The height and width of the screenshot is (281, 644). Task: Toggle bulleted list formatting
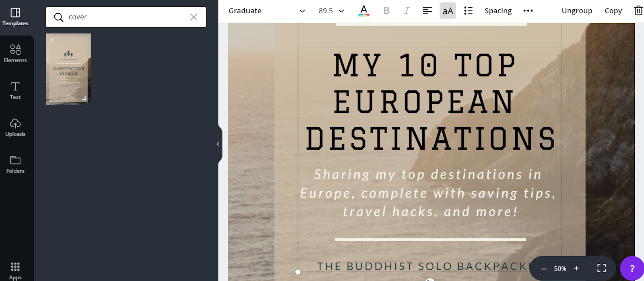[x=468, y=11]
